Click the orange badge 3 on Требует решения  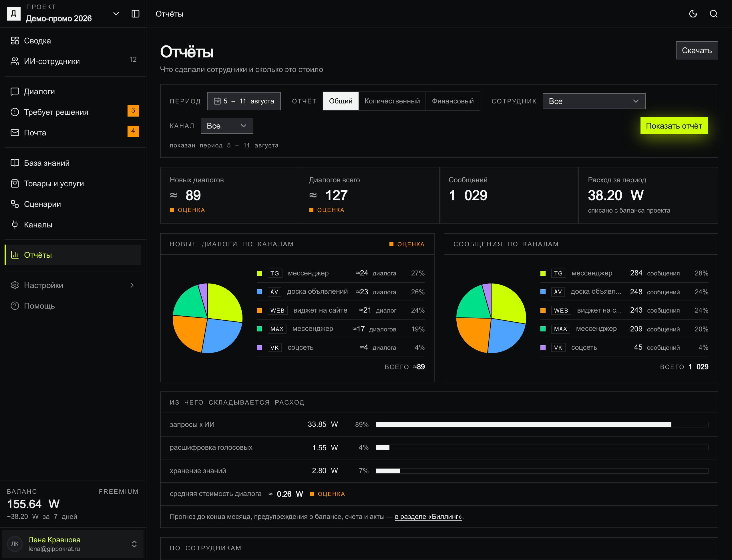133,111
